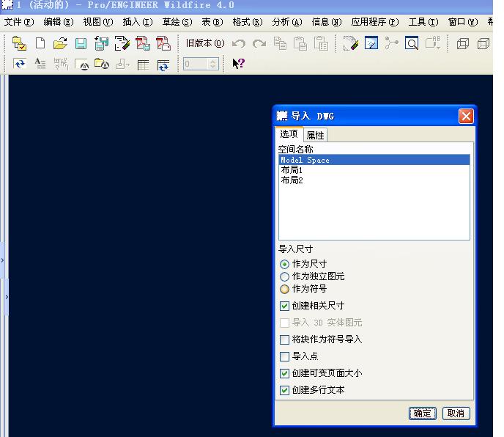Click the first PDF export icon
The image size is (504, 437).
(x=143, y=43)
